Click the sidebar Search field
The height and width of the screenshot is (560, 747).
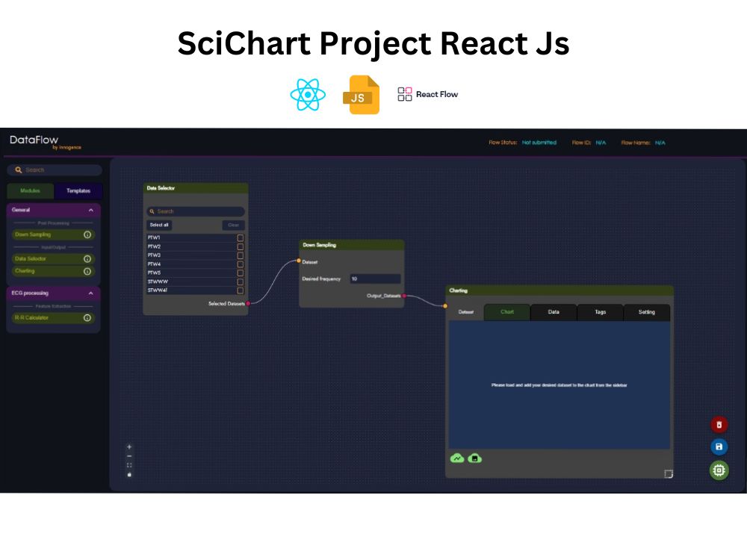(x=55, y=170)
